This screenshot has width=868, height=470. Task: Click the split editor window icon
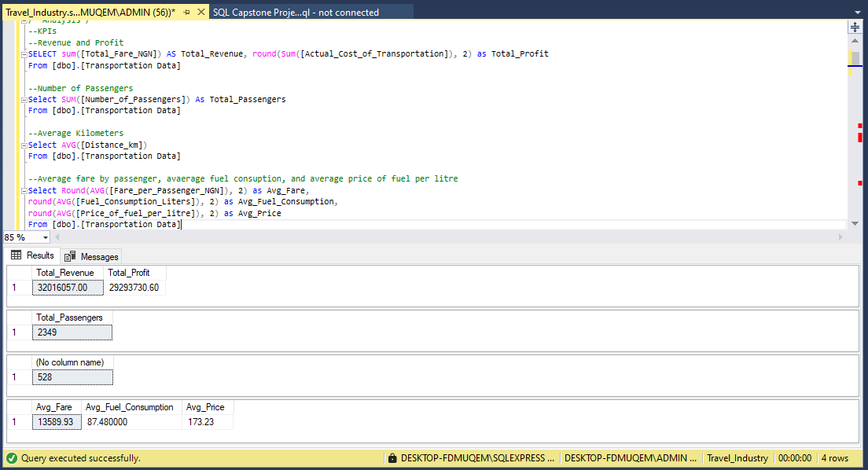click(x=854, y=26)
